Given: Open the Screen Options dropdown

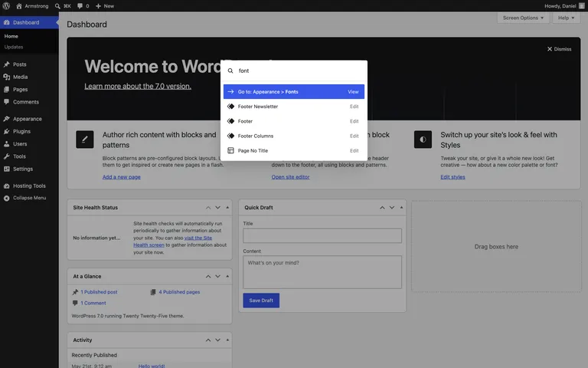Looking at the screenshot, I should click(523, 18).
